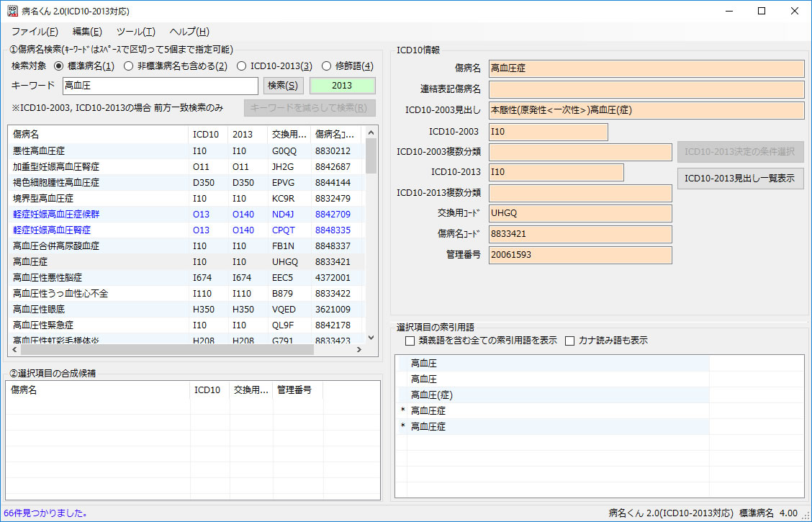Select the 標準病名(1) radio option
This screenshot has width=812, height=522.
tap(84, 66)
